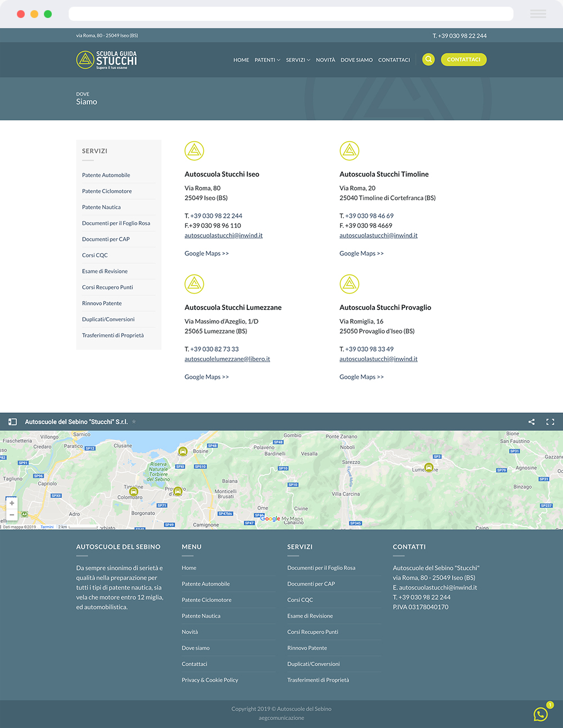Select the map marker at Timoline
Viewport: 563px width, 728px height.
133,492
